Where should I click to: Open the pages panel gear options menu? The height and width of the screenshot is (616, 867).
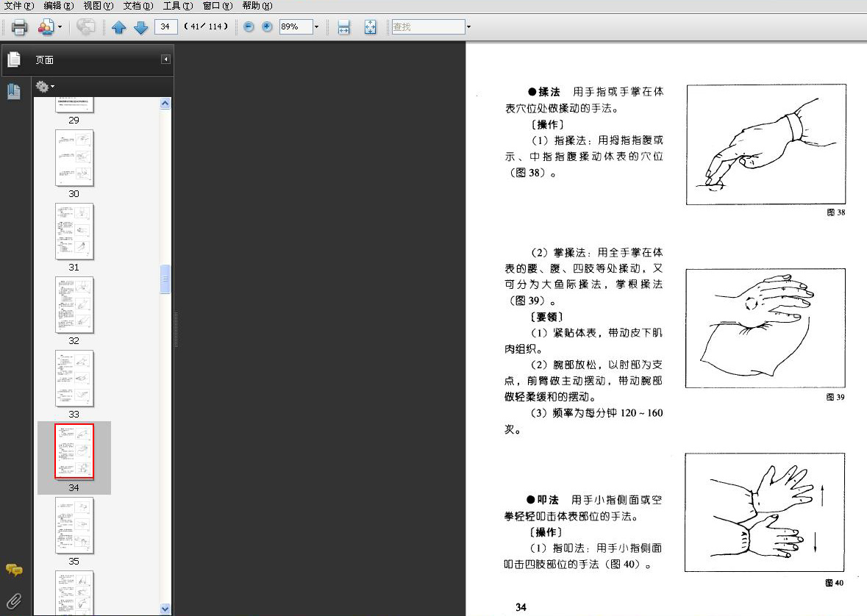[45, 87]
